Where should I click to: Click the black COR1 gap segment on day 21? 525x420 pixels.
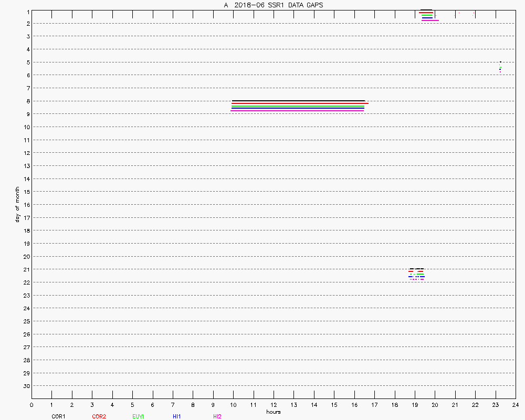coord(416,269)
